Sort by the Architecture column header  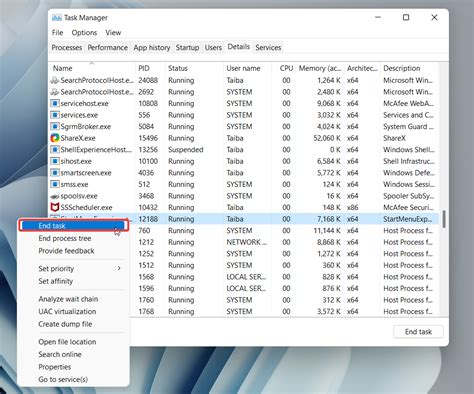[362, 68]
